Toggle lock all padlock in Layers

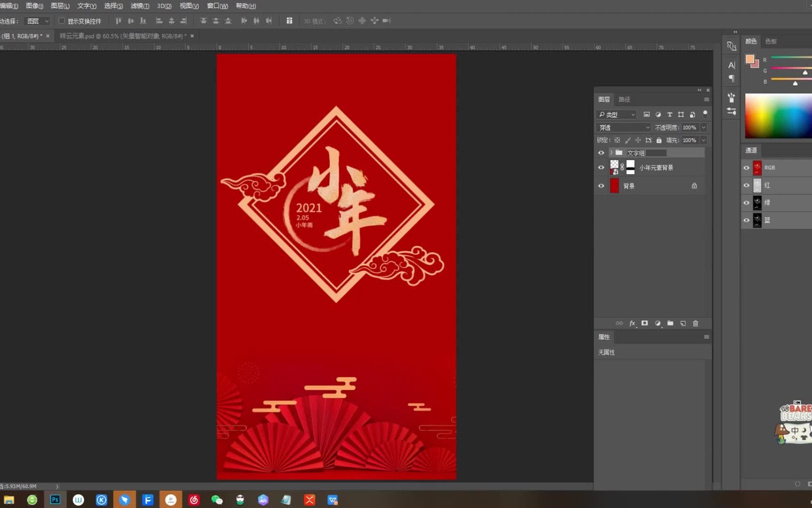click(659, 140)
